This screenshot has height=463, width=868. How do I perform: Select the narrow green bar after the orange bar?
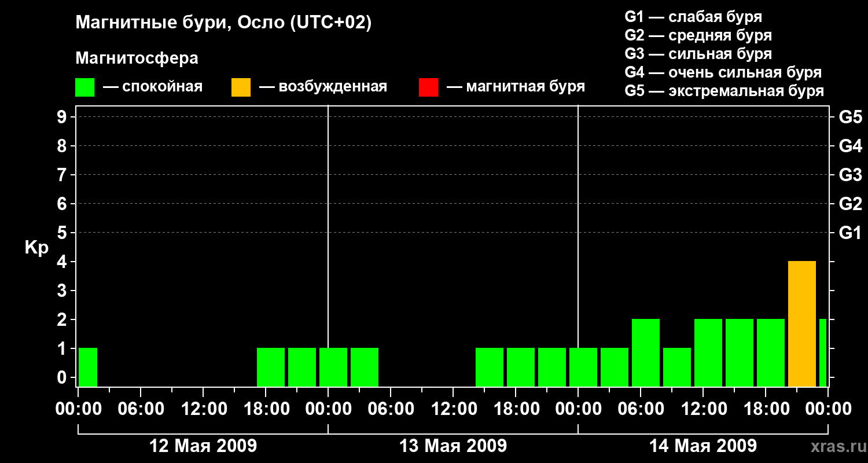[x=823, y=352]
